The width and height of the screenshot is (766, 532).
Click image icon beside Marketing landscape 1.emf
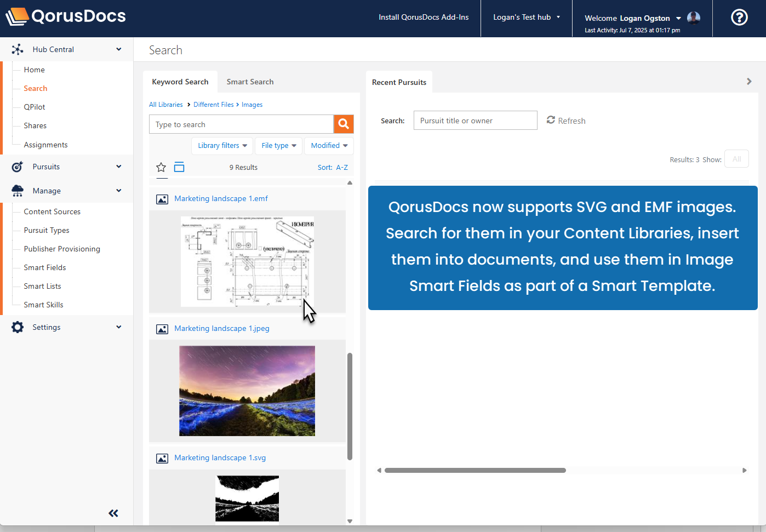[x=162, y=199]
